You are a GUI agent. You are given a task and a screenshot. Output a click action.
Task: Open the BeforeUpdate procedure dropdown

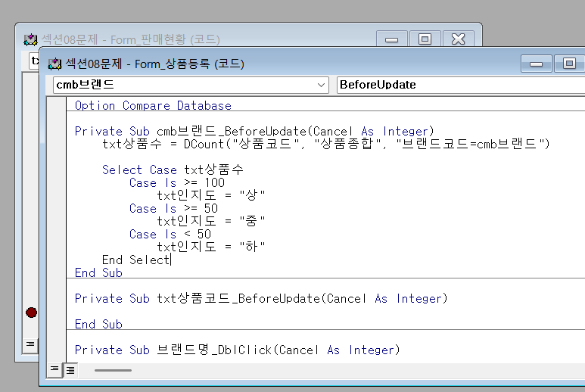[x=454, y=85]
